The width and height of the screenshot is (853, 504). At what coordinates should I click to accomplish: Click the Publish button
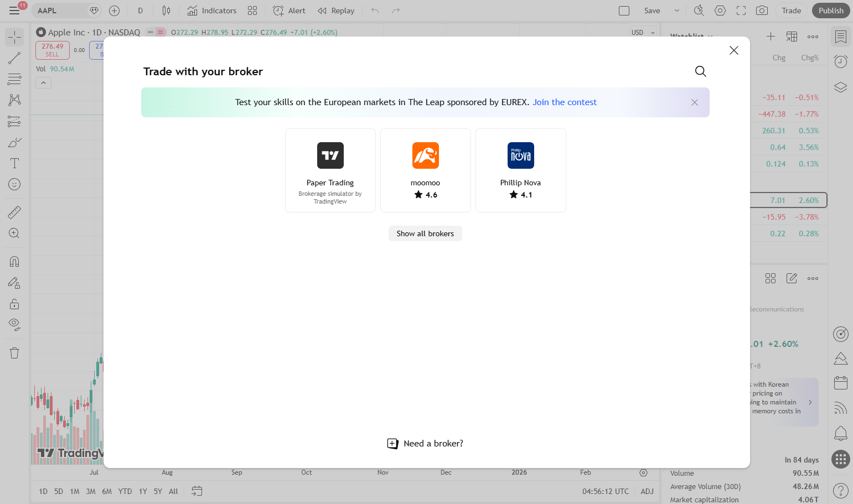click(x=831, y=11)
